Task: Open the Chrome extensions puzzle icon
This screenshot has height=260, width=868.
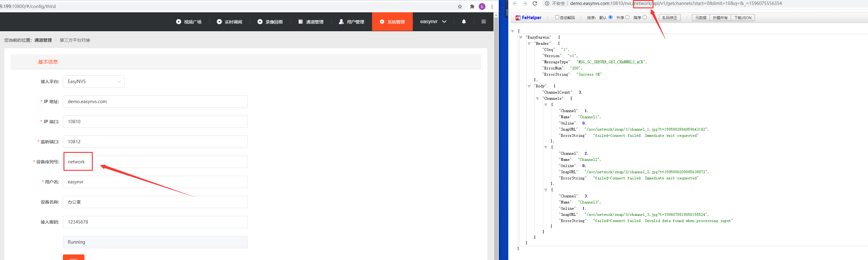Action: click(x=472, y=6)
